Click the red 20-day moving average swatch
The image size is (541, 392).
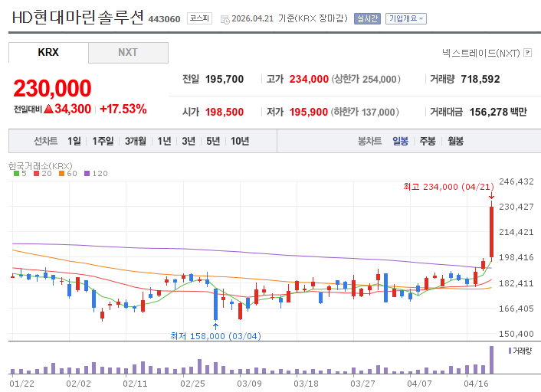click(36, 174)
